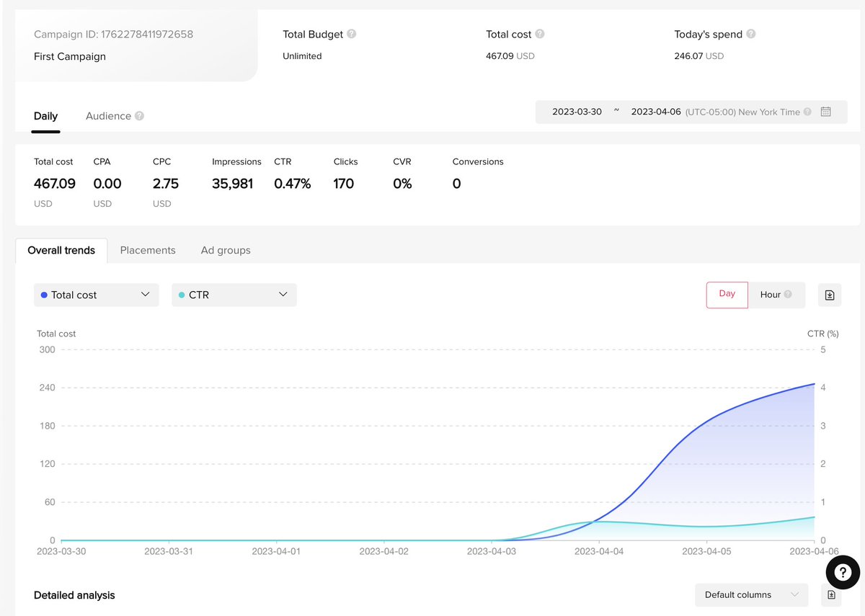This screenshot has height=616, width=865.
Task: Open the Placements tab
Action: tap(148, 251)
